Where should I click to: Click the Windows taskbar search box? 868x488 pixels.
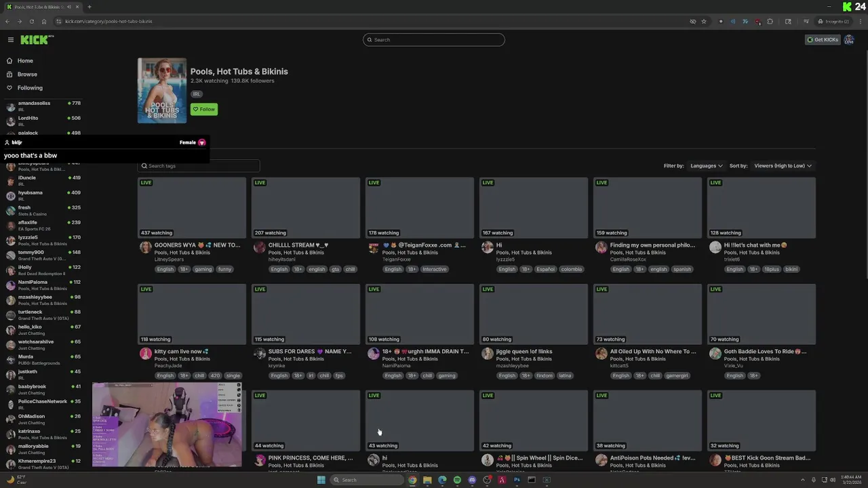point(366,480)
